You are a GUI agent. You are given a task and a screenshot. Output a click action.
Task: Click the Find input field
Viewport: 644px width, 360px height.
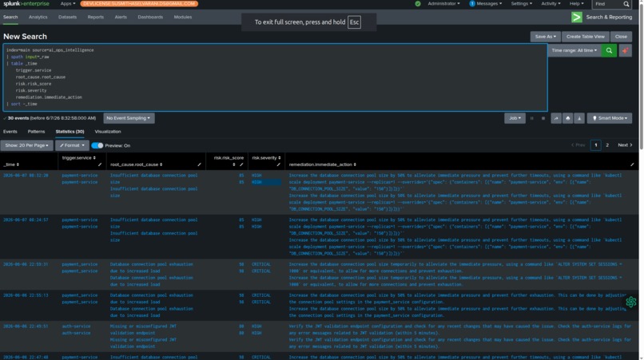tap(607, 4)
